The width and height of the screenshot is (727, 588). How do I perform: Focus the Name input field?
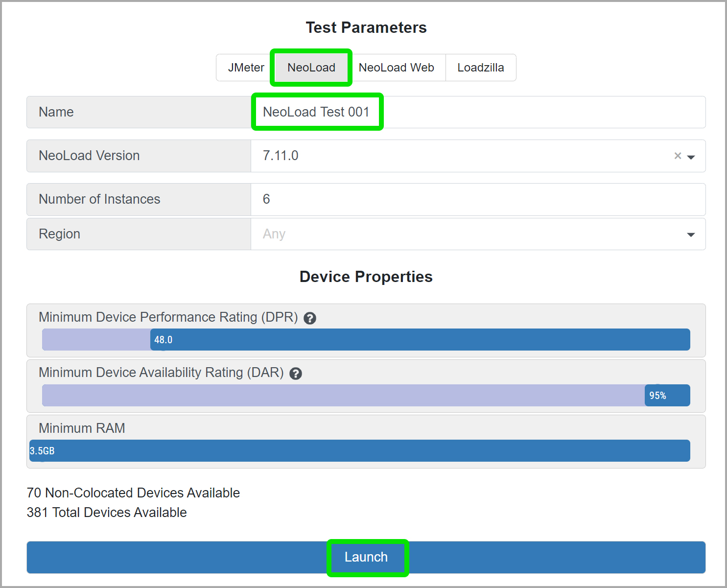(478, 112)
